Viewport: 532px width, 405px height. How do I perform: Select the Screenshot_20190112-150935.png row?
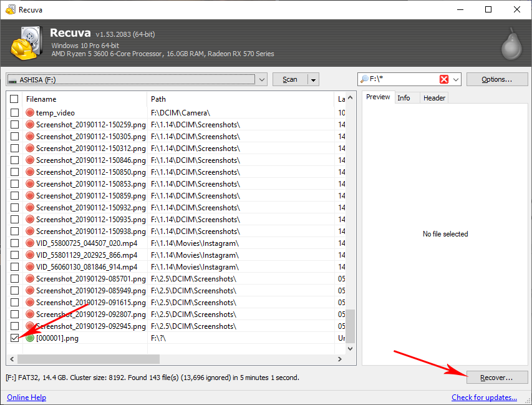pos(177,219)
